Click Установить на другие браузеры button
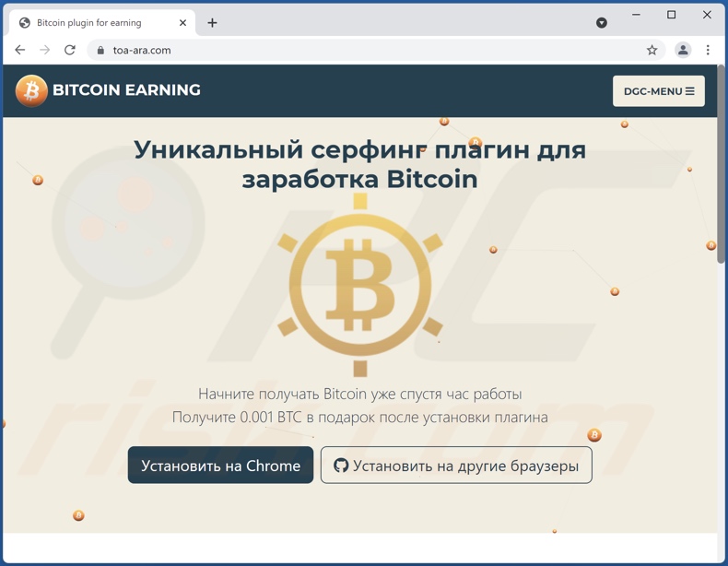This screenshot has width=728, height=566. point(456,466)
